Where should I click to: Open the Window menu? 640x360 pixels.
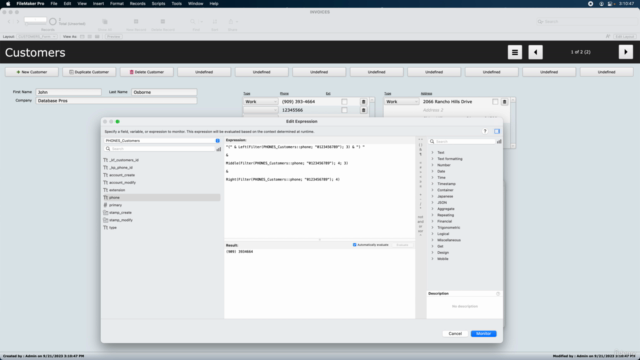tap(196, 4)
